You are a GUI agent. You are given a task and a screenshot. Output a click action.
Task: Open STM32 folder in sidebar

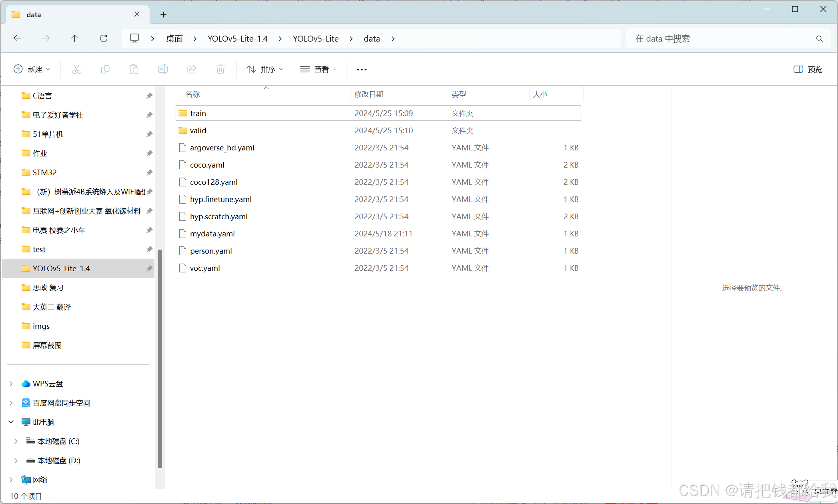tap(78, 172)
